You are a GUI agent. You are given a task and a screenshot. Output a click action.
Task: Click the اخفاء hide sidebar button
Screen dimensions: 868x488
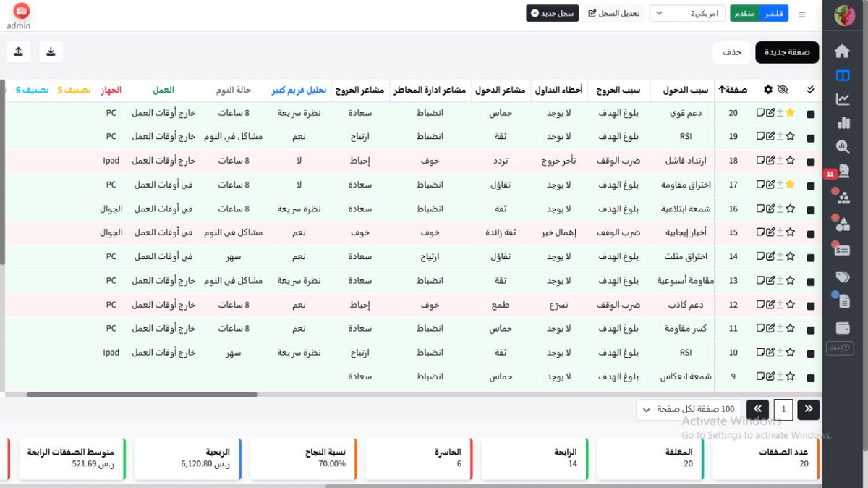(x=840, y=348)
